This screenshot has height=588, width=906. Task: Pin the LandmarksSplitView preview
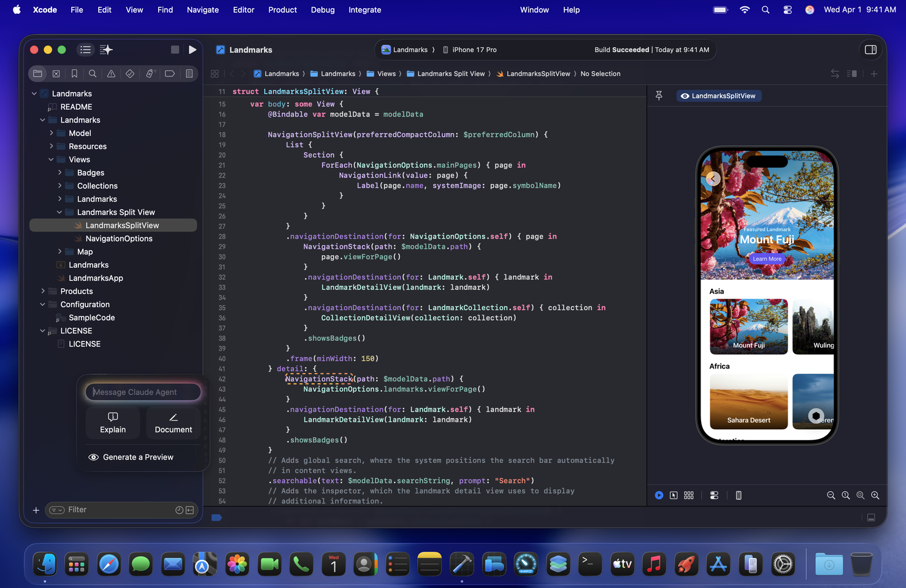659,96
